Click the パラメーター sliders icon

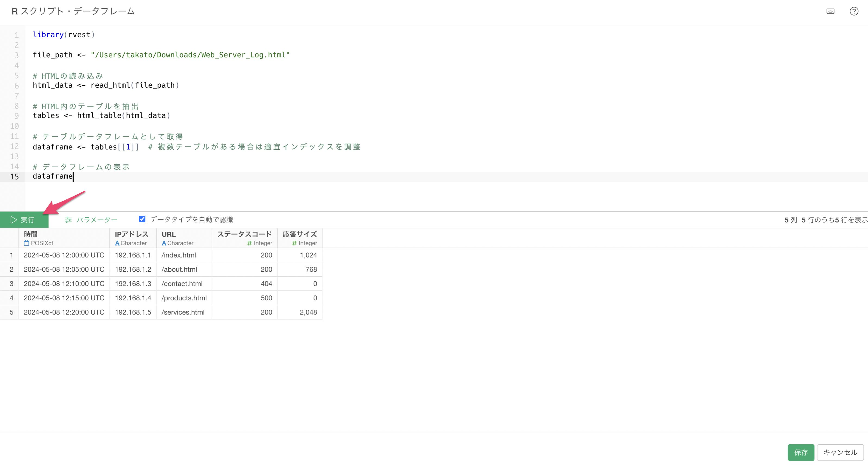click(68, 220)
